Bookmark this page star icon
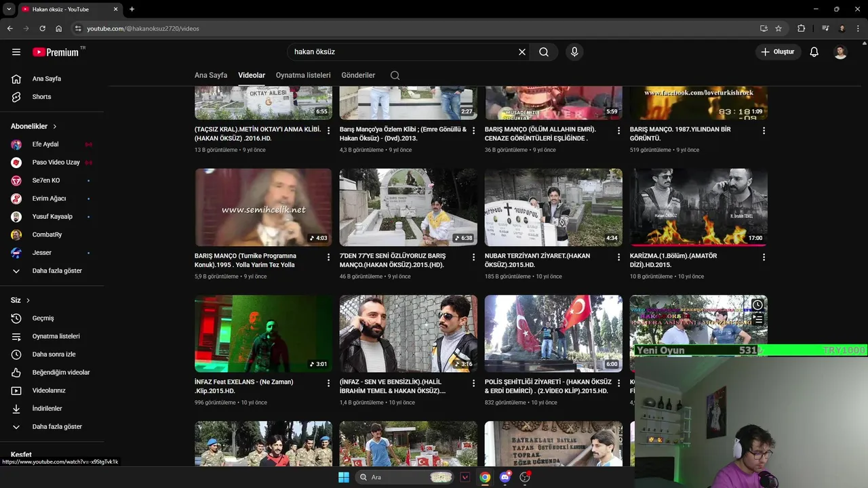Screen dimensions: 868x488 coord(778,28)
